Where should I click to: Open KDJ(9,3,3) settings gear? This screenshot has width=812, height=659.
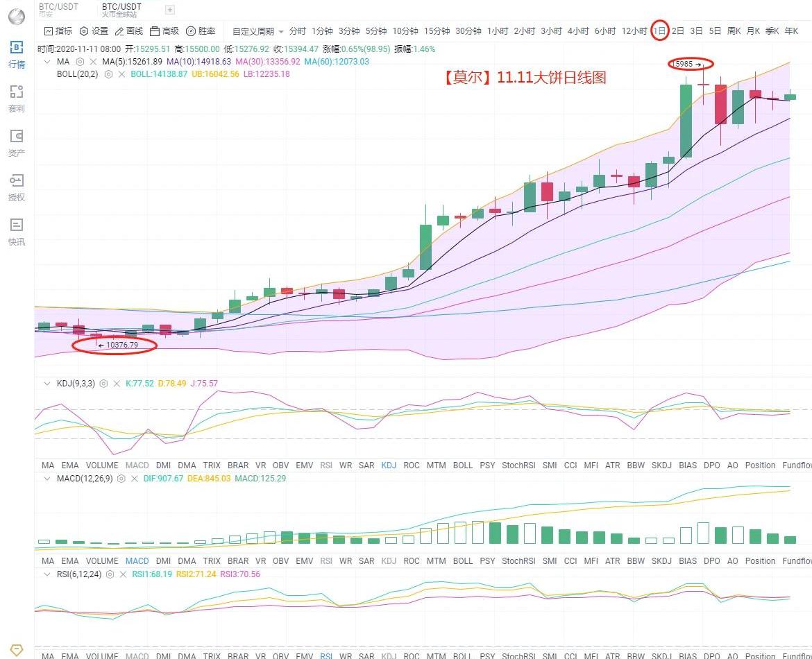[x=103, y=384]
